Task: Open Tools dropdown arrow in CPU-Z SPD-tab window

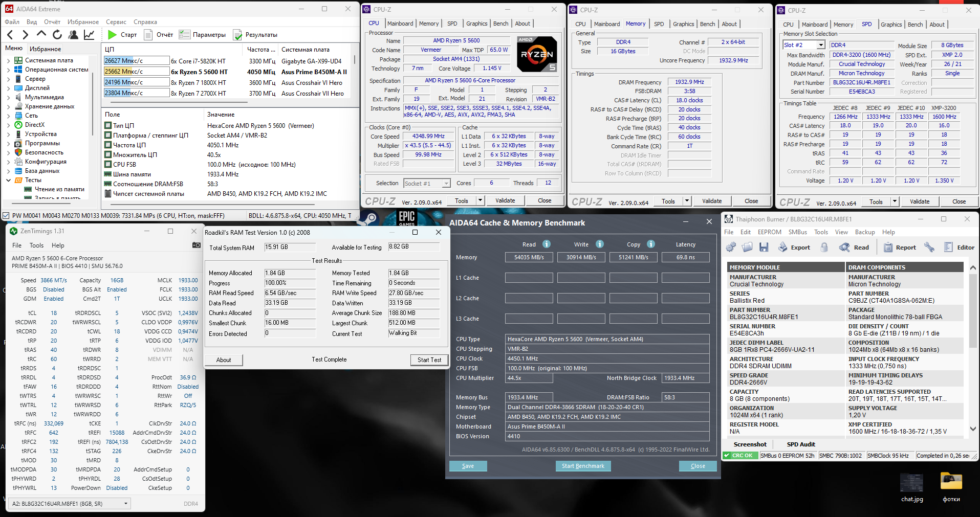Action: coord(895,201)
